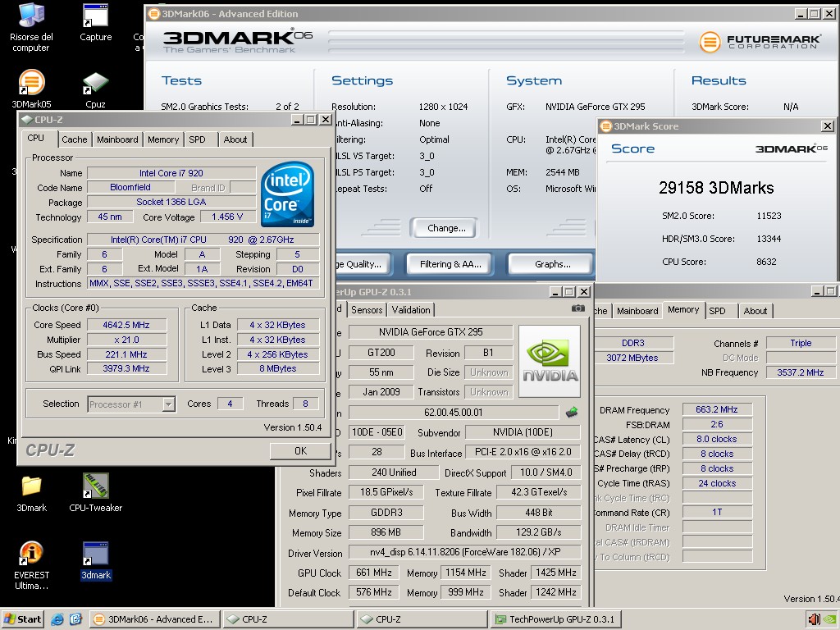Click the 3DMark06 title bar icon
Screen dimensions: 840x630
click(153, 13)
